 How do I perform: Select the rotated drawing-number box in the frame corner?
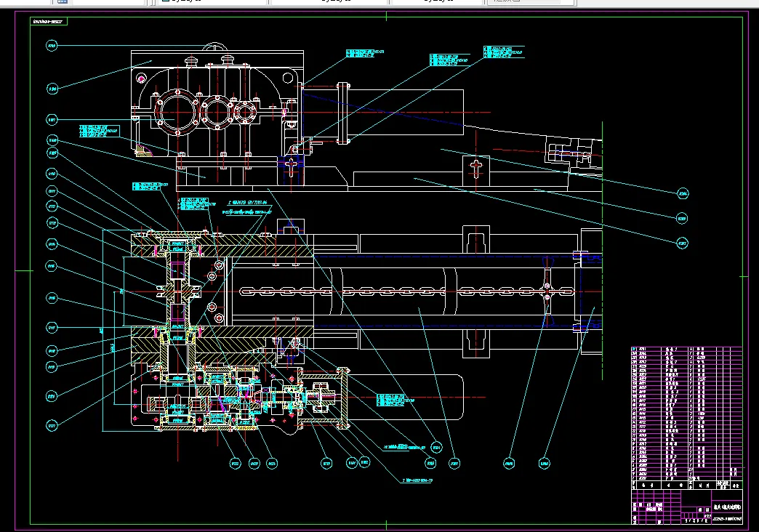[49, 21]
